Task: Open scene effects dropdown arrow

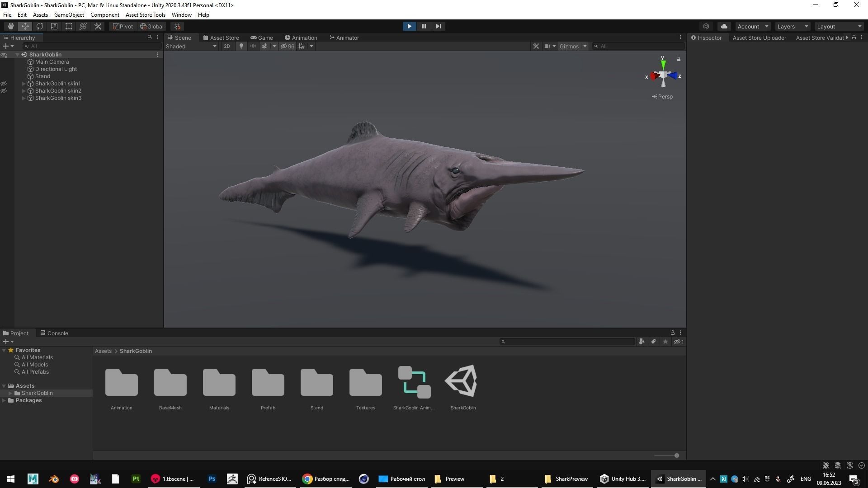Action: pyautogui.click(x=274, y=46)
